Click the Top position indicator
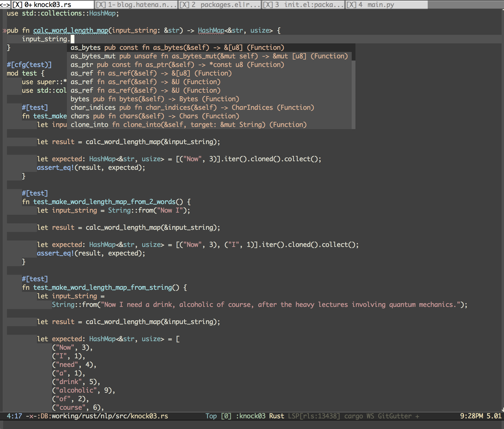 211,416
